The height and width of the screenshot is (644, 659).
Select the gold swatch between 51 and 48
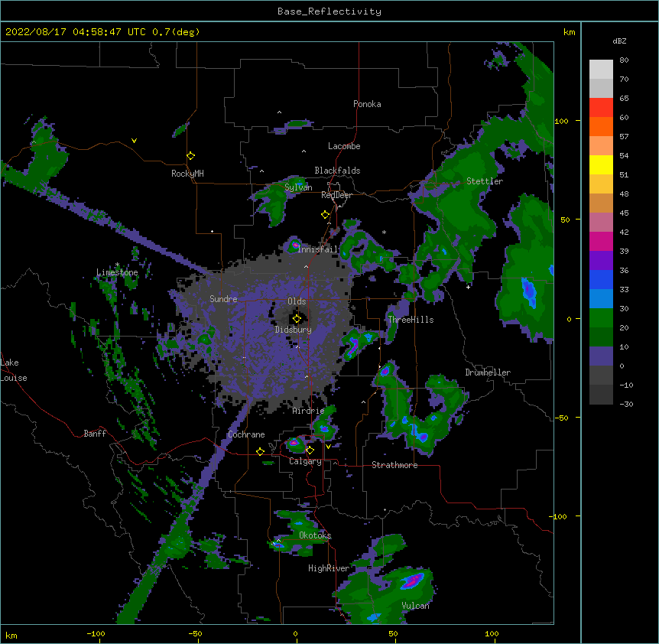[x=601, y=184]
